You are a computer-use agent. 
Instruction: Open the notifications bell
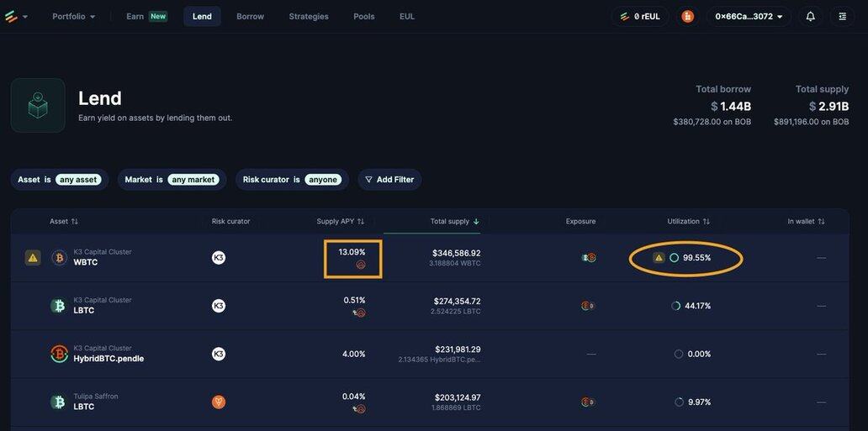(x=811, y=17)
